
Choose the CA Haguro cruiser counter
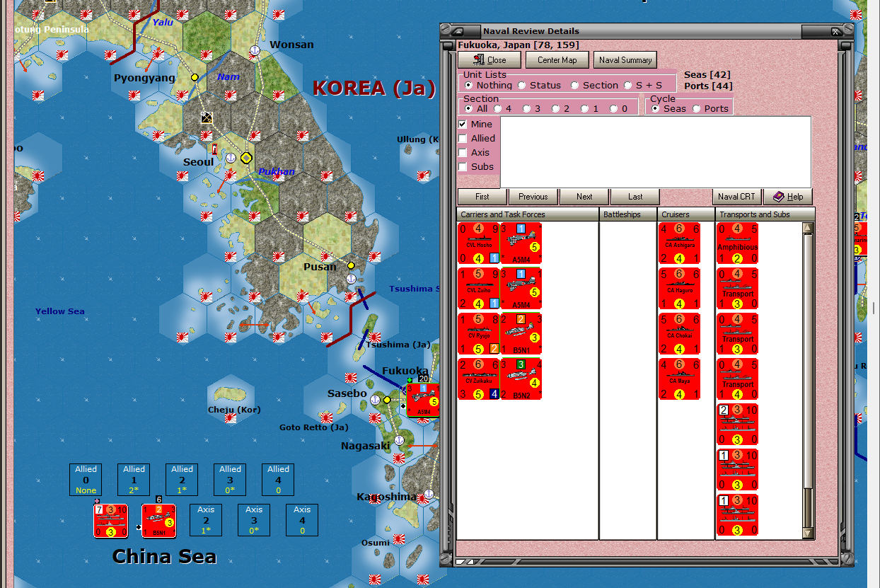click(679, 289)
